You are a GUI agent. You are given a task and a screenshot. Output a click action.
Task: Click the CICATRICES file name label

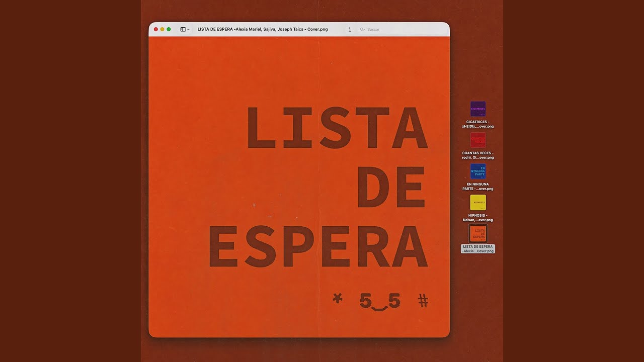pyautogui.click(x=478, y=124)
